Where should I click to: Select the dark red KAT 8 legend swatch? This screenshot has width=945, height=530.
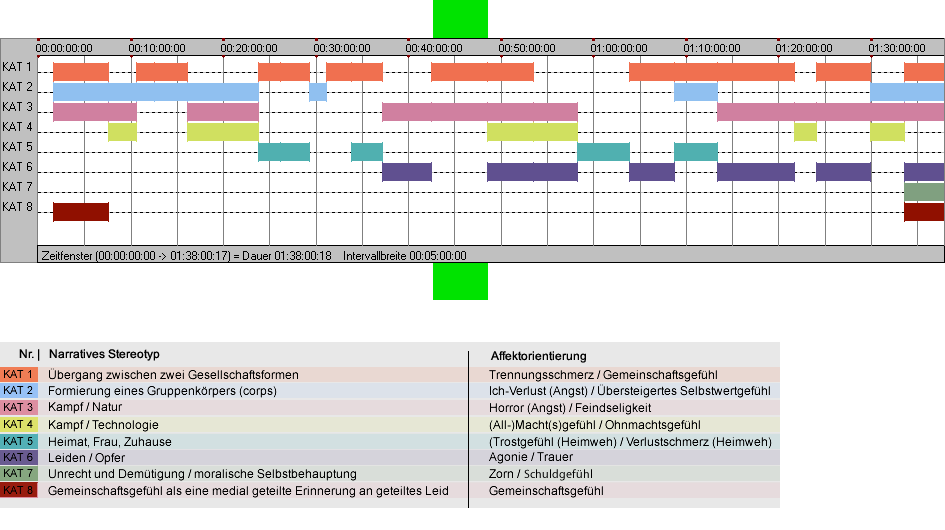point(19,491)
